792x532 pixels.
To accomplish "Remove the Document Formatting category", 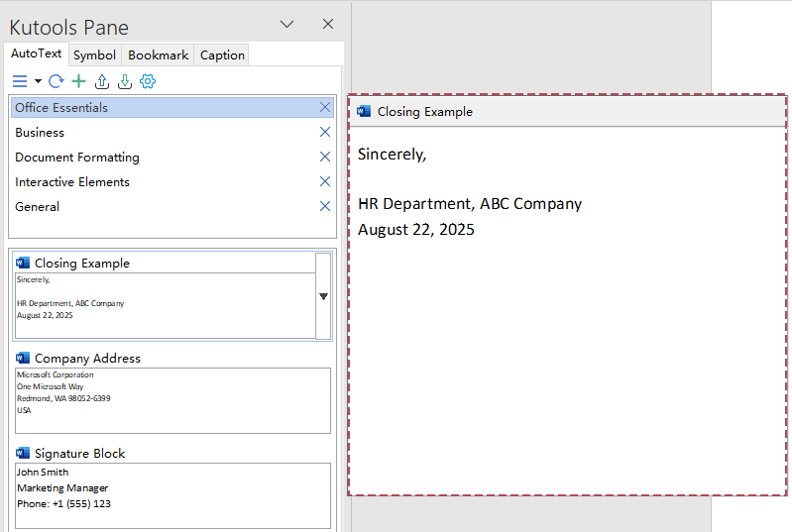I will [x=324, y=157].
